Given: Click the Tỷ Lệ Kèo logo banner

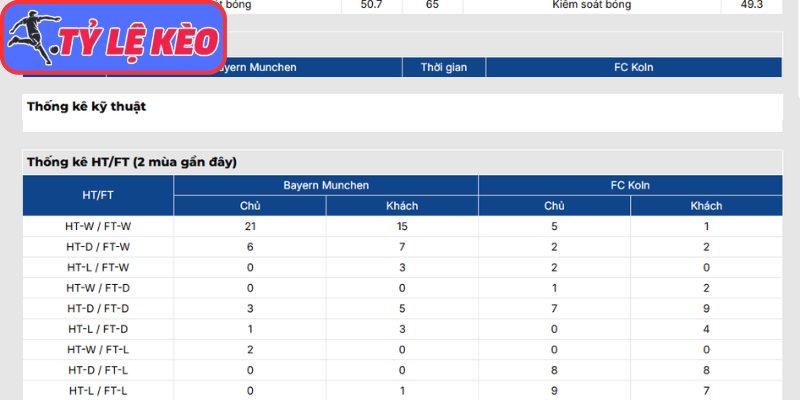Looking at the screenshot, I should 114,37.
